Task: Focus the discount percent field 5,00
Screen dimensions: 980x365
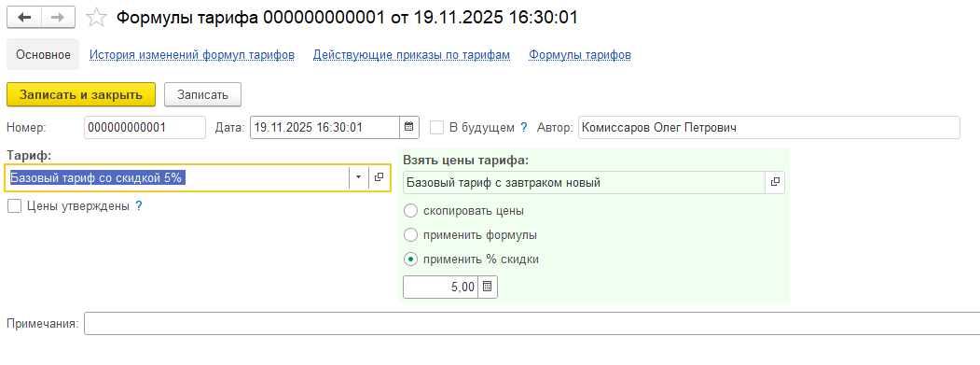Action: 441,287
